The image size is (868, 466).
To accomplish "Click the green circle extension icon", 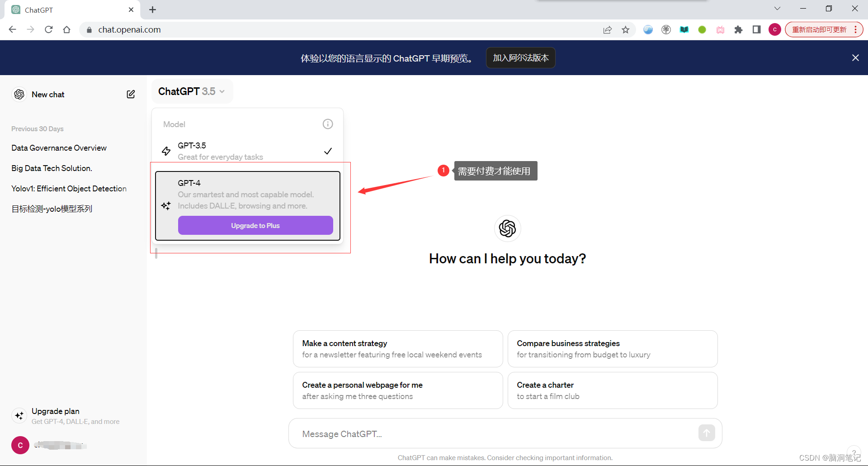I will 702,30.
